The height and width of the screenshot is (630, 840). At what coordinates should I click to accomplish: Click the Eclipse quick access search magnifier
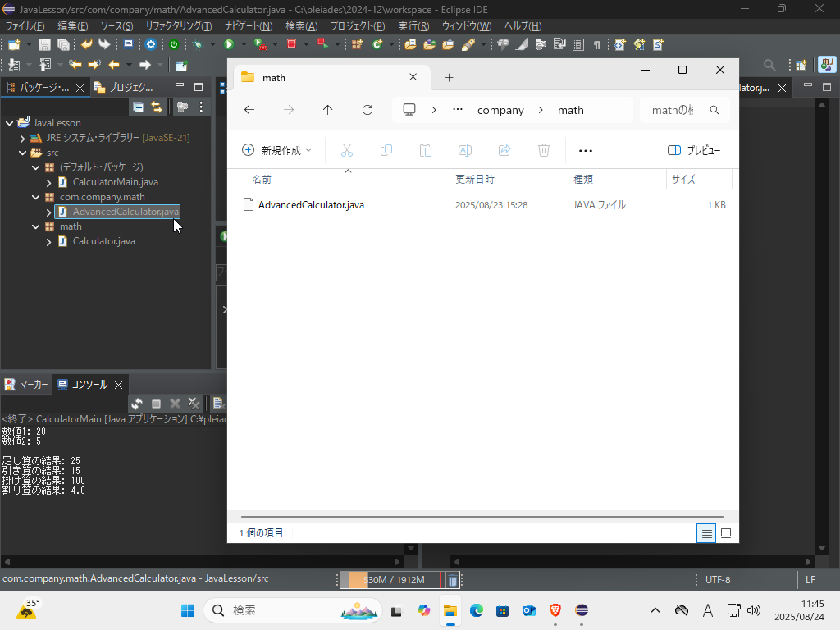click(x=769, y=65)
